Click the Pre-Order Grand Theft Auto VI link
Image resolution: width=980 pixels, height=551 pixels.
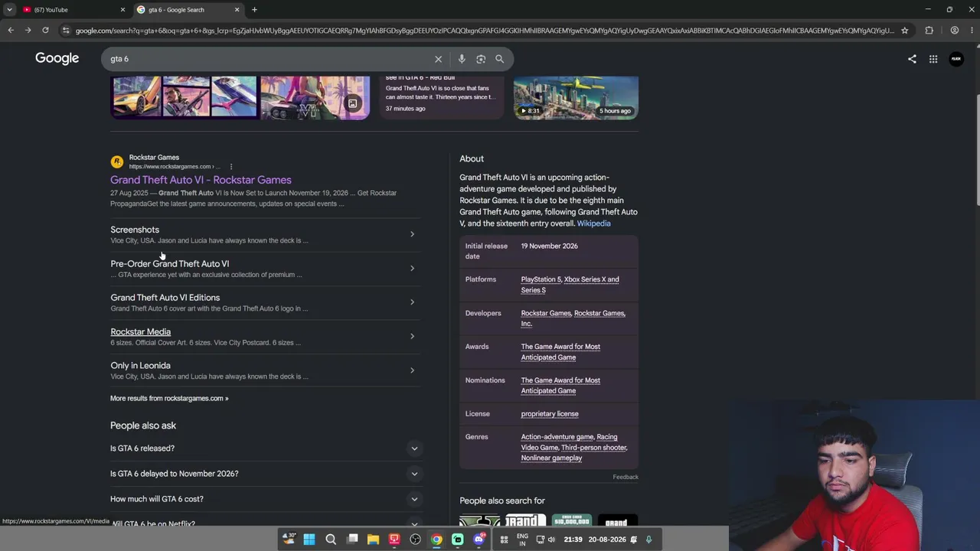point(169,264)
